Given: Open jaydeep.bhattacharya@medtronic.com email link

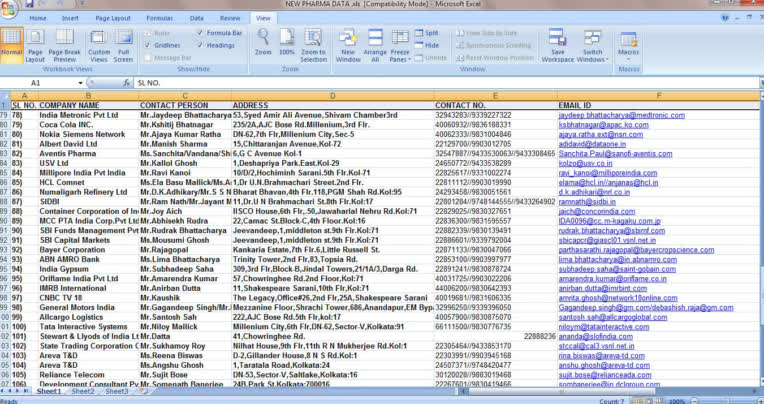Looking at the screenshot, I should click(x=621, y=115).
